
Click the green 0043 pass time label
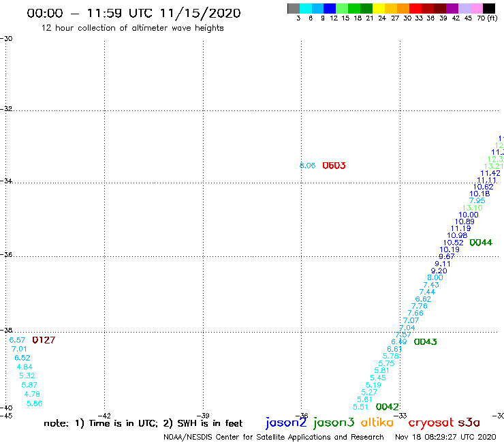coord(425,342)
